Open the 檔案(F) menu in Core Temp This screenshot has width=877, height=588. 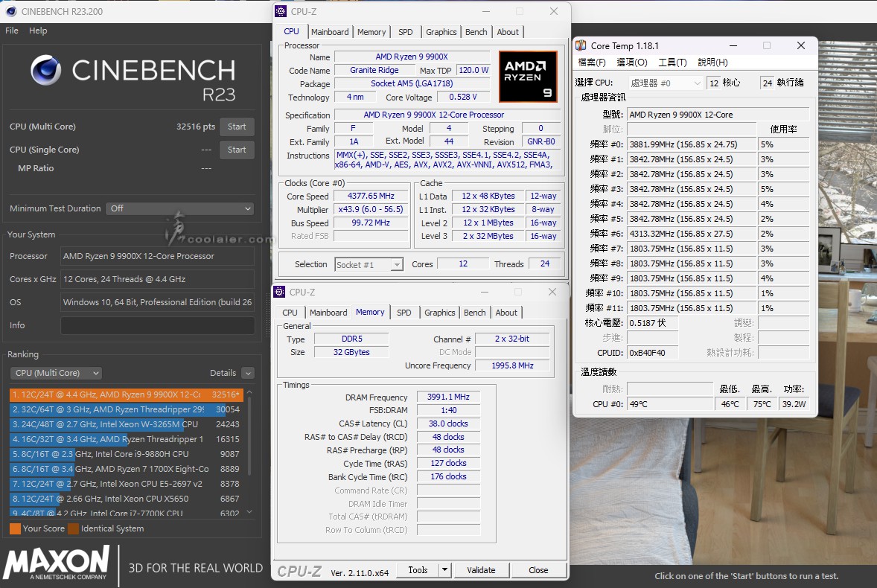click(x=592, y=62)
